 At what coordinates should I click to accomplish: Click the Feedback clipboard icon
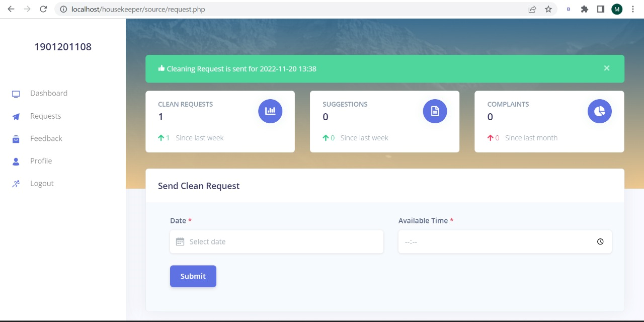pyautogui.click(x=16, y=138)
